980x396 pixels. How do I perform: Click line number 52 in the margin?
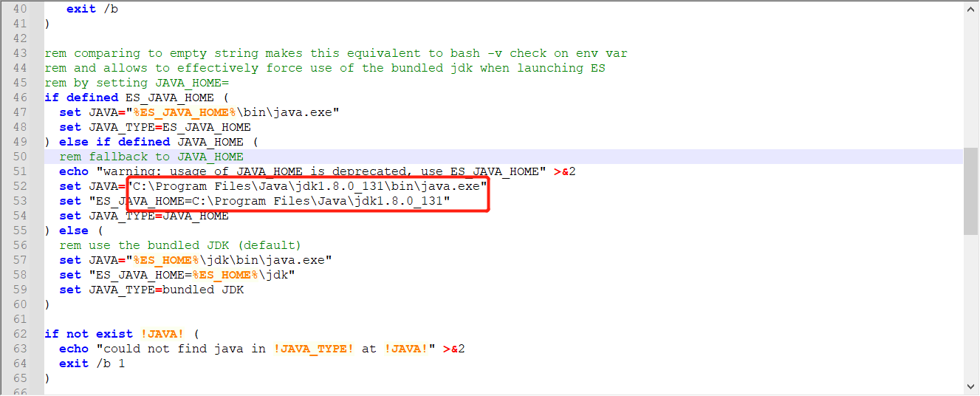(19, 186)
